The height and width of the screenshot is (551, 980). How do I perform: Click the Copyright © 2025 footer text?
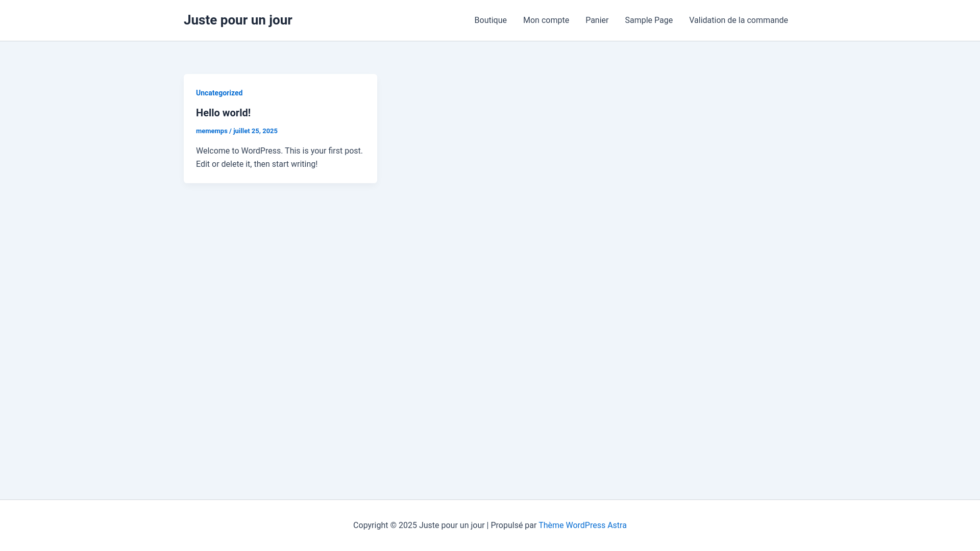coord(385,525)
